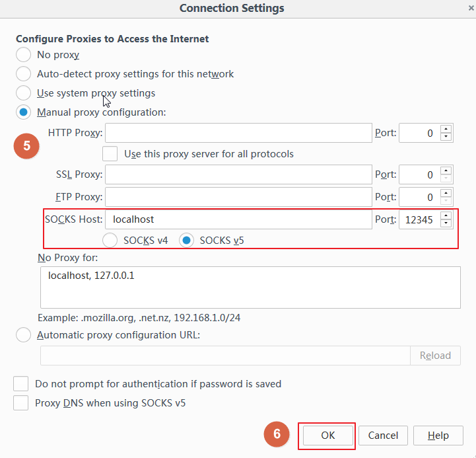Click the No Proxy for text area
Image resolution: width=476 pixels, height=458 pixels.
(x=249, y=287)
